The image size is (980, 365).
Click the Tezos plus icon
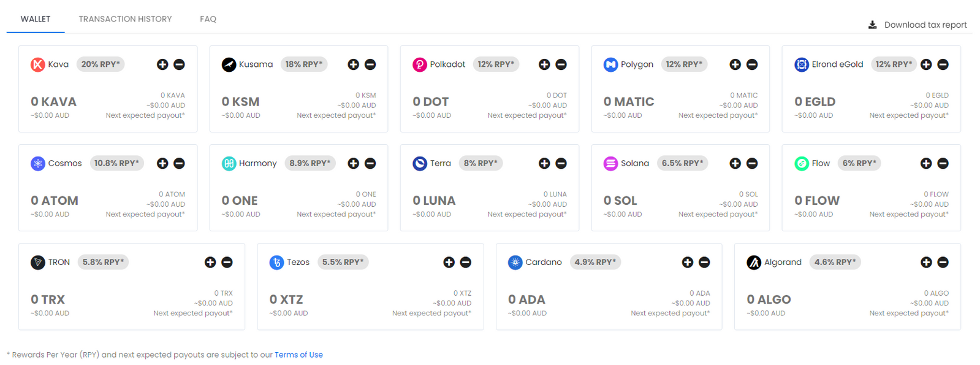coord(449,263)
